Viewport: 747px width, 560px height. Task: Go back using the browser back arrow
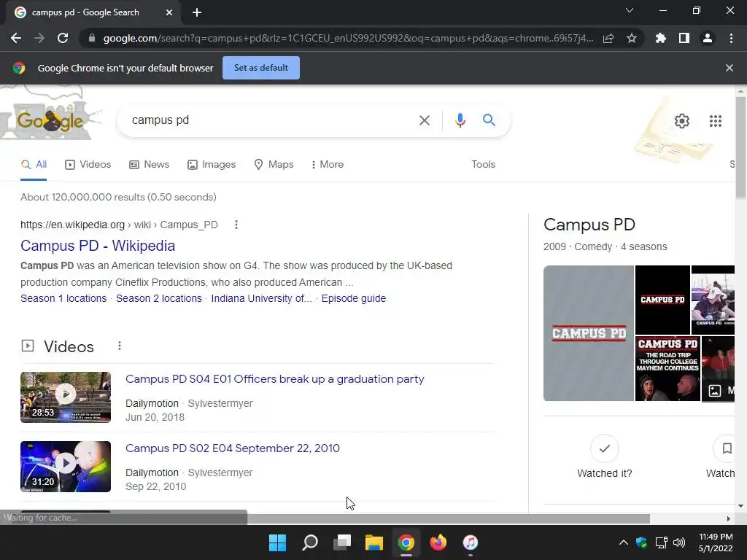[16, 38]
